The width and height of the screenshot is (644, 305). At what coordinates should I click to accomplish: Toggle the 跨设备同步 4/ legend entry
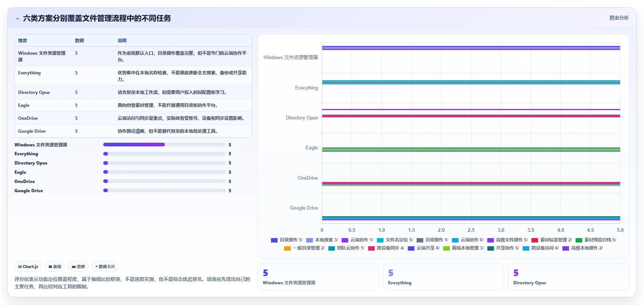(386, 248)
